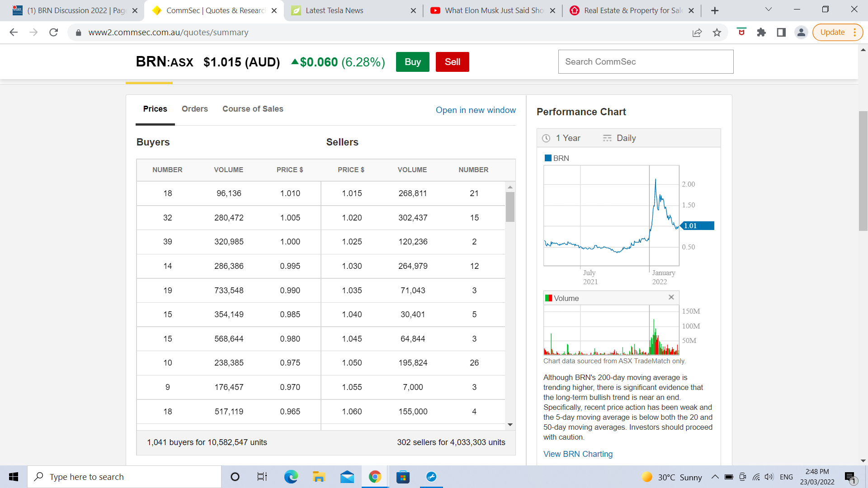Open the browser extensions puzzle icon

761,33
